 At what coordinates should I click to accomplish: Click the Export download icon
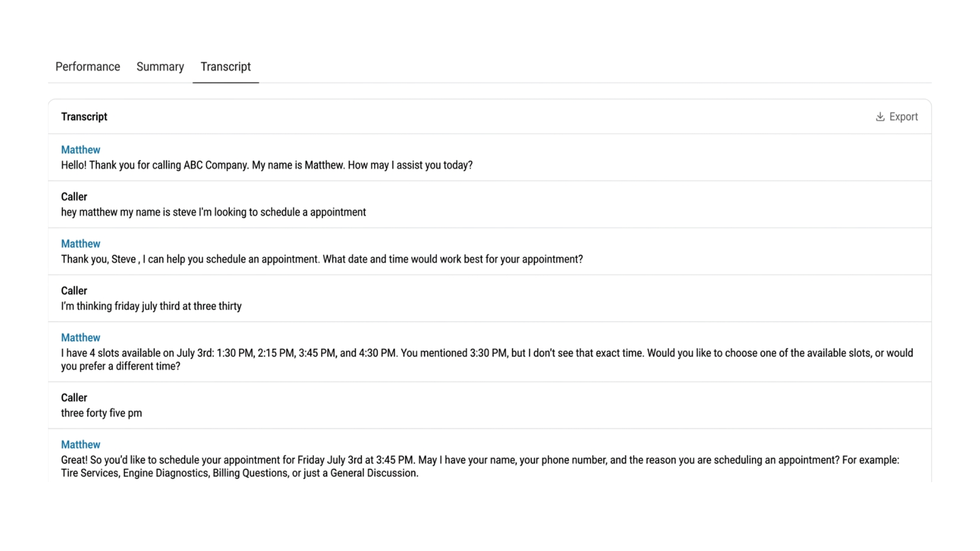pyautogui.click(x=880, y=117)
